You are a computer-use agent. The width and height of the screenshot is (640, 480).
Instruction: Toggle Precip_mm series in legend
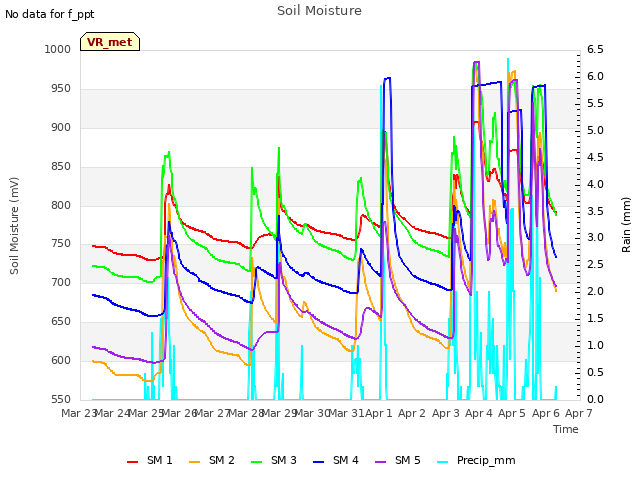(476, 460)
